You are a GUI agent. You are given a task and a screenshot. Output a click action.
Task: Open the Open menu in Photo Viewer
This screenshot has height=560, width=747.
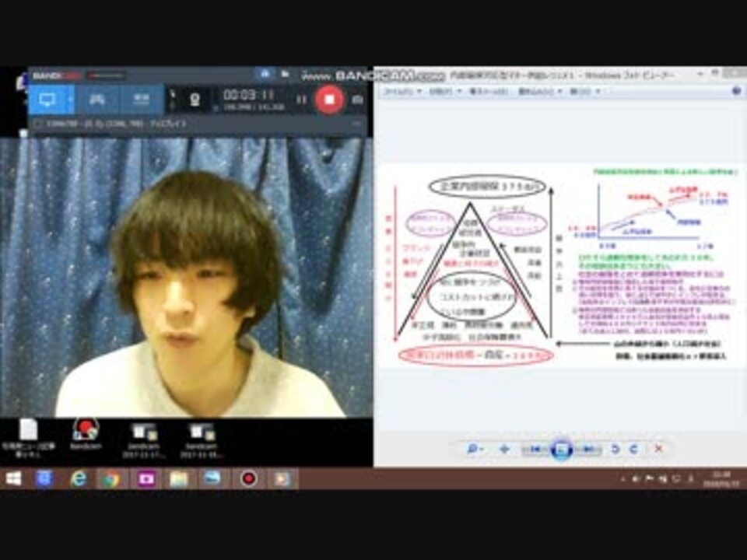tap(584, 91)
